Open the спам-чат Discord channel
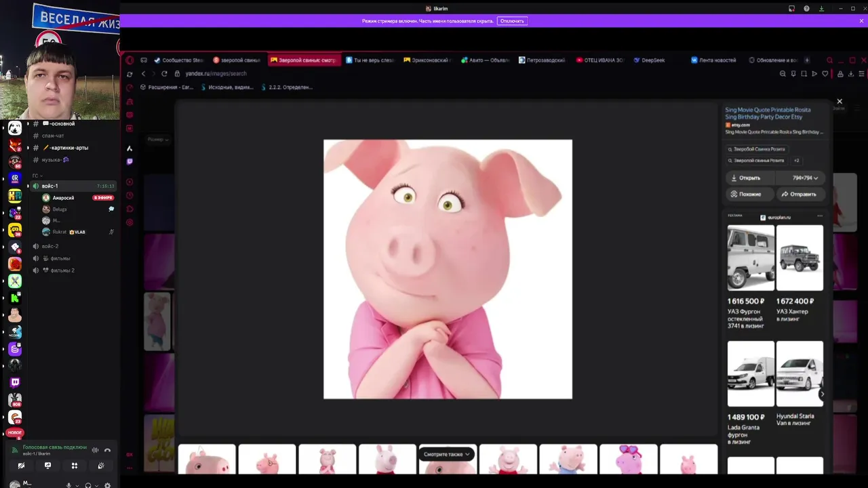This screenshot has height=488, width=868. [73, 136]
